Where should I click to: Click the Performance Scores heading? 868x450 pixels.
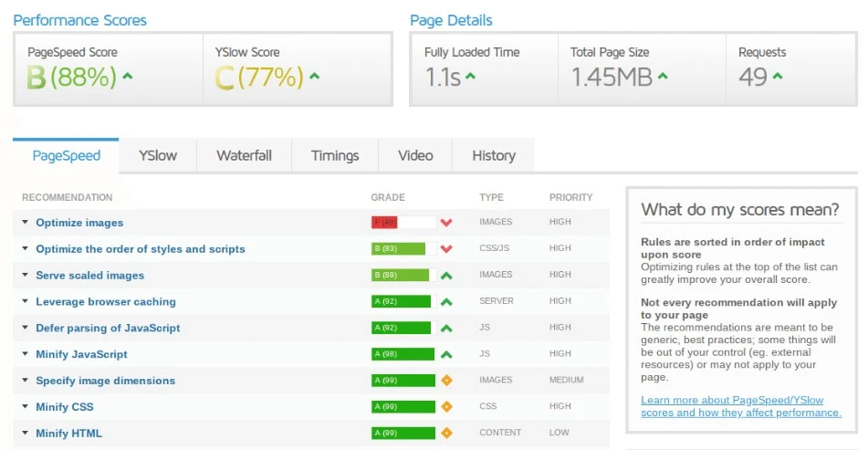point(79,20)
